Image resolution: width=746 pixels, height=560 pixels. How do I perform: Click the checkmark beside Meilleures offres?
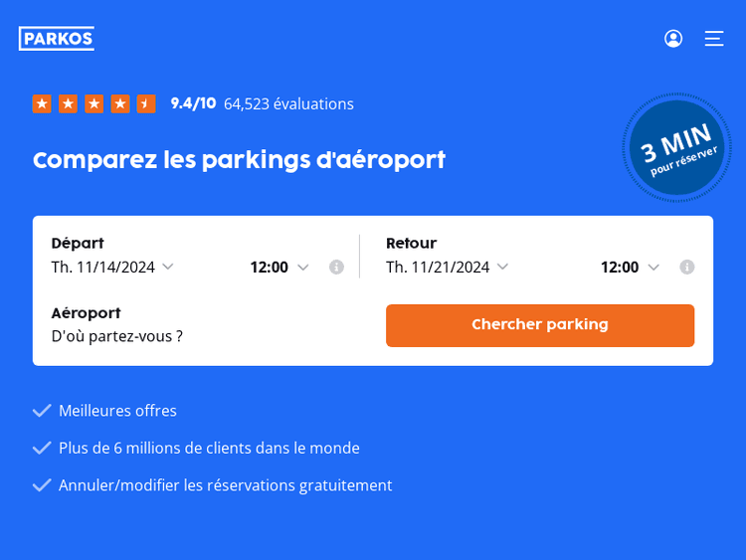point(42,411)
